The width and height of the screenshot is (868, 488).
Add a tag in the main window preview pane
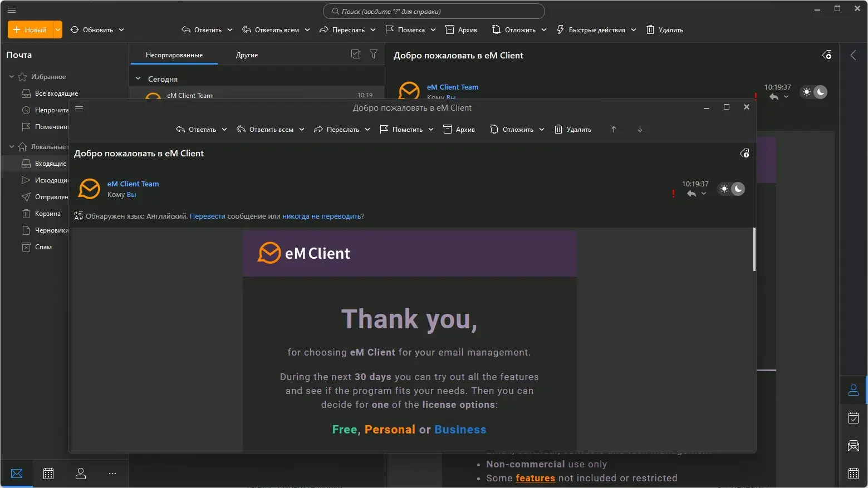click(827, 55)
